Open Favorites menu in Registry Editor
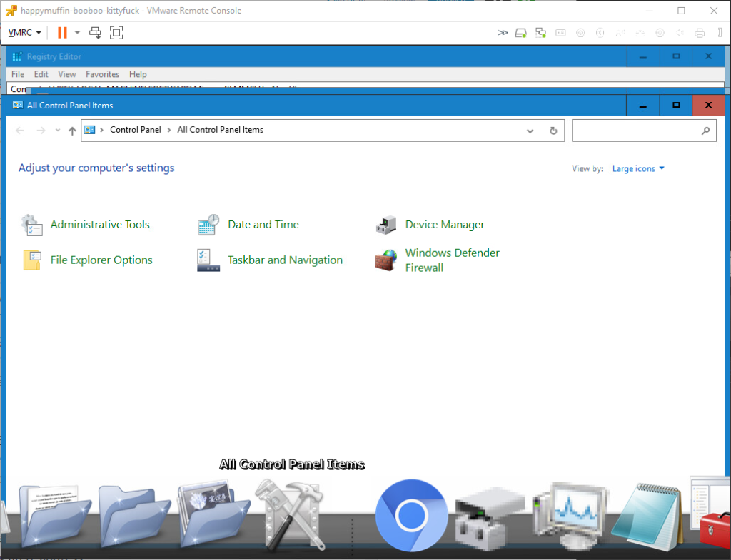 [x=102, y=74]
